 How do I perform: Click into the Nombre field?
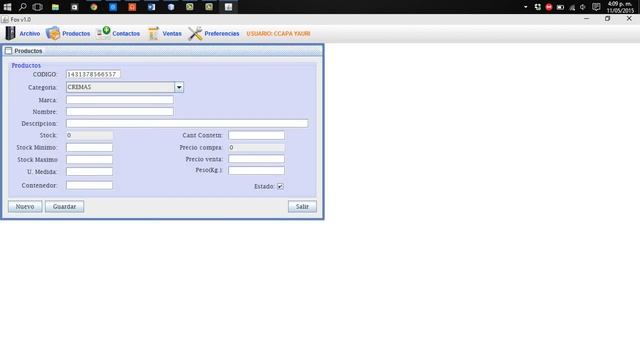click(x=120, y=111)
